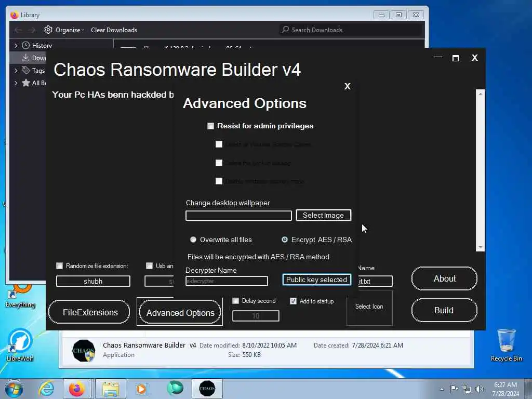The width and height of the screenshot is (532, 399).
Task: Click the delay seconds field showing 10
Action: tap(256, 315)
